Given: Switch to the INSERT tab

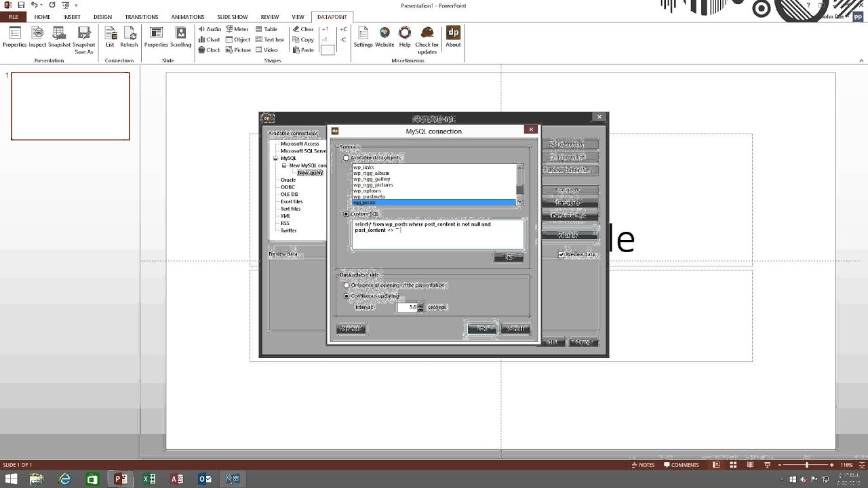Looking at the screenshot, I should (72, 17).
